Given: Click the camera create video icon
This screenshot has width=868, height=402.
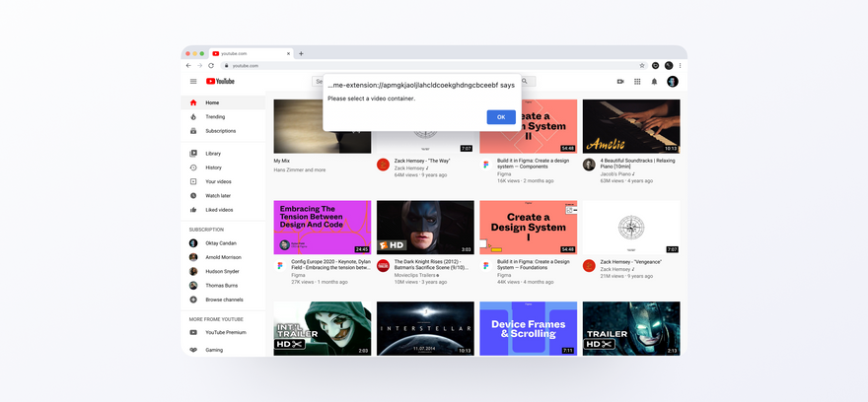Looking at the screenshot, I should click(x=620, y=82).
